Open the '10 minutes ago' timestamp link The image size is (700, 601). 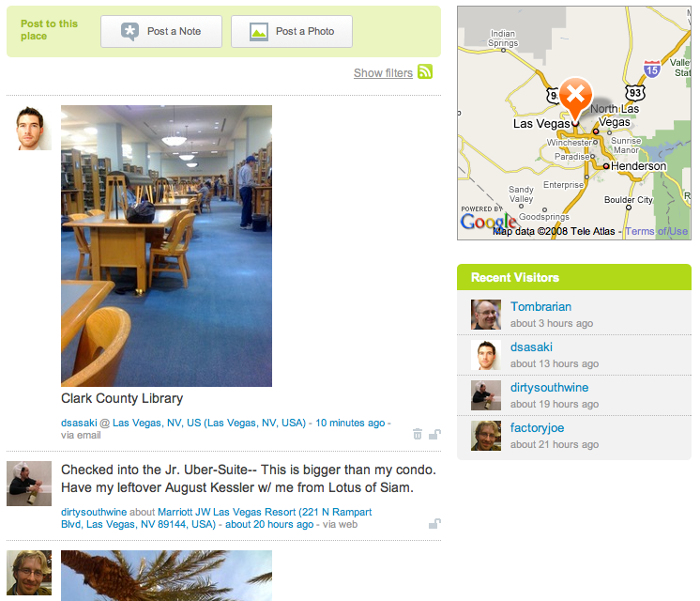350,423
